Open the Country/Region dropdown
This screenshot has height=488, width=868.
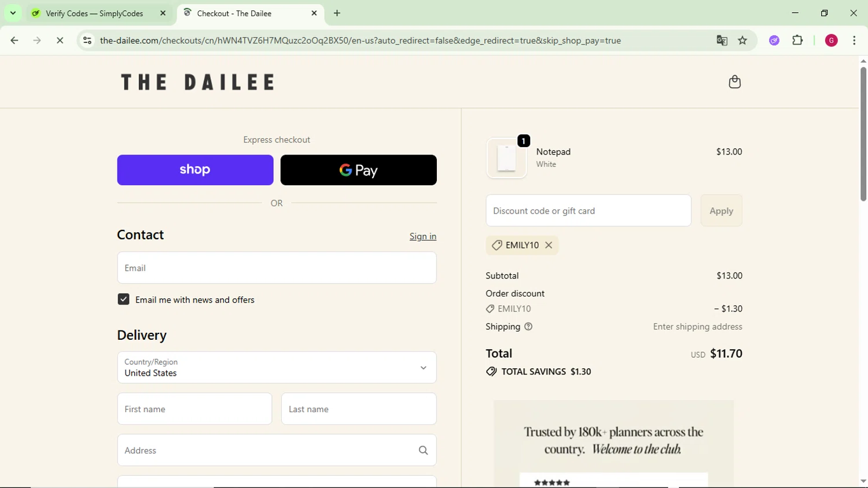(x=277, y=368)
